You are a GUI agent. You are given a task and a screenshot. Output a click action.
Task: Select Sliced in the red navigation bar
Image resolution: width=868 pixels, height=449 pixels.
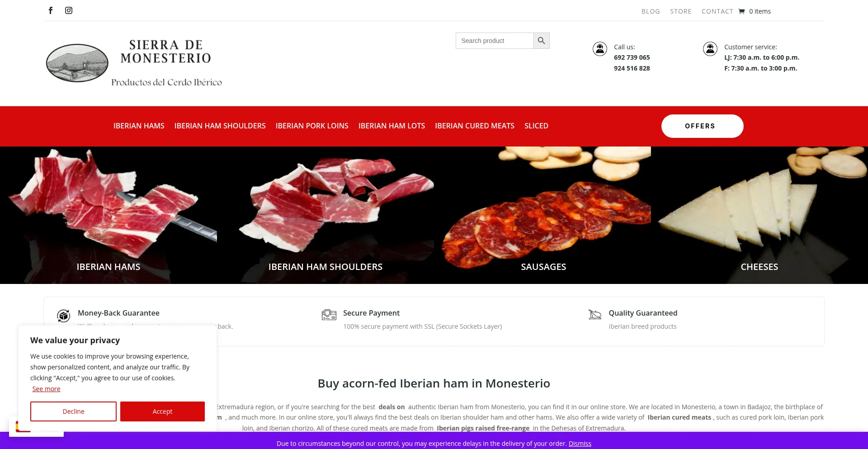(536, 126)
